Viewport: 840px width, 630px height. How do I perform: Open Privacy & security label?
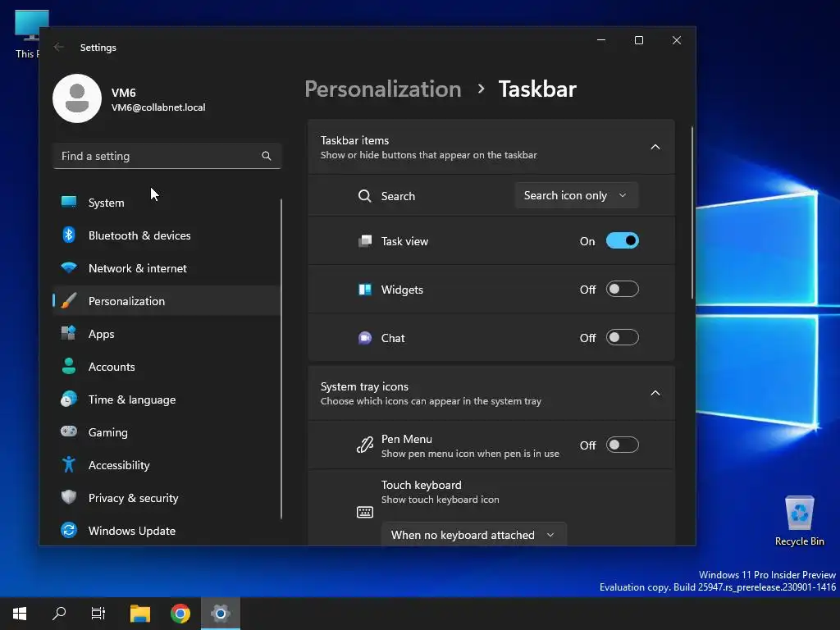point(133,498)
